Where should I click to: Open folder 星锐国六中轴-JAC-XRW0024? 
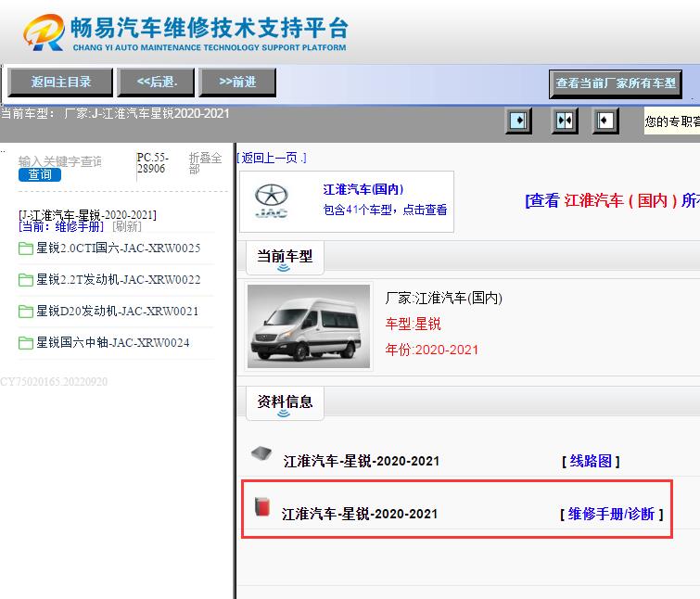pyautogui.click(x=113, y=343)
